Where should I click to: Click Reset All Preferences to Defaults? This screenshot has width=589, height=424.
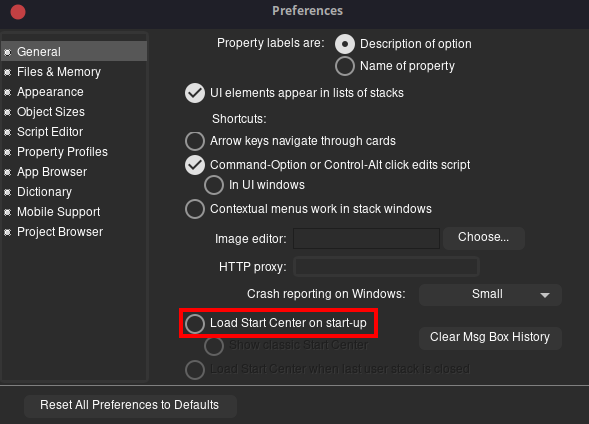[x=130, y=406]
